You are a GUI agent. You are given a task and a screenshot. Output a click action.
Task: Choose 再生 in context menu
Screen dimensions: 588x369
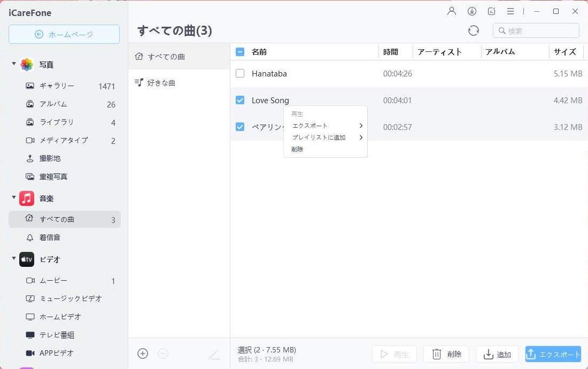(326, 113)
